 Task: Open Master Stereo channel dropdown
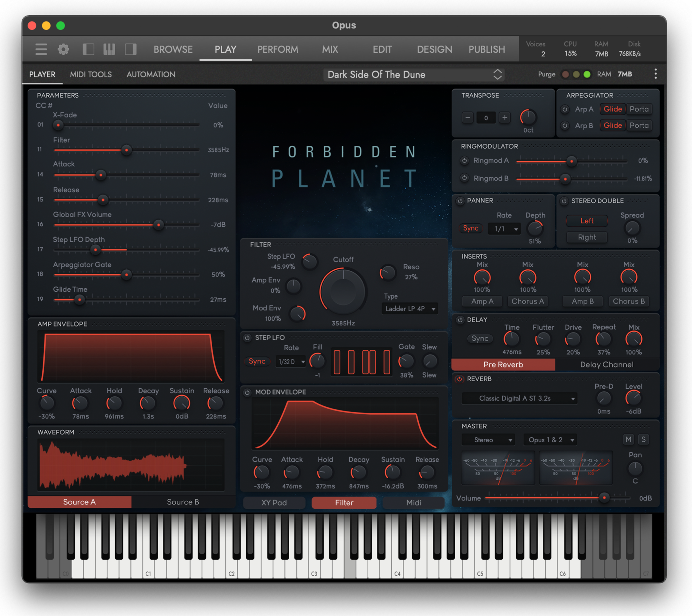488,440
